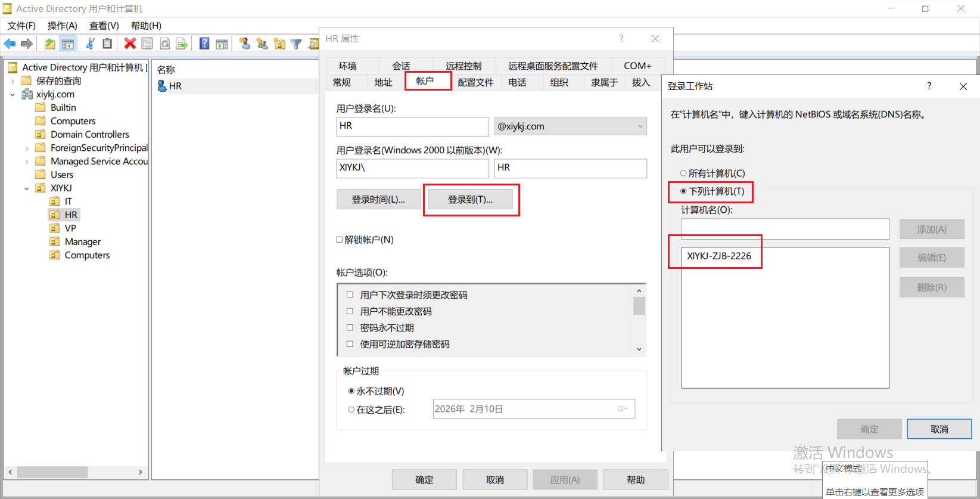The height and width of the screenshot is (499, 980).
Task: Check 密码永不过期 option
Action: coord(350,327)
